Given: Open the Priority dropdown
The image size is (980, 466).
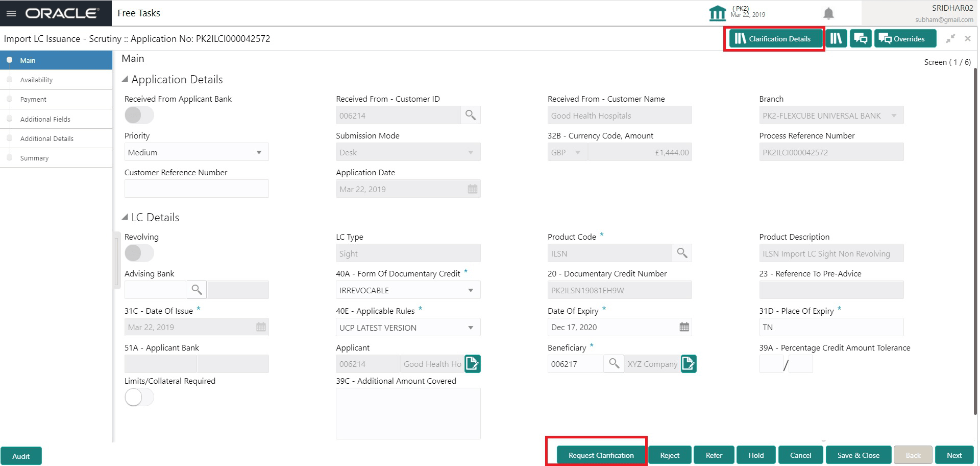Looking at the screenshot, I should 197,152.
